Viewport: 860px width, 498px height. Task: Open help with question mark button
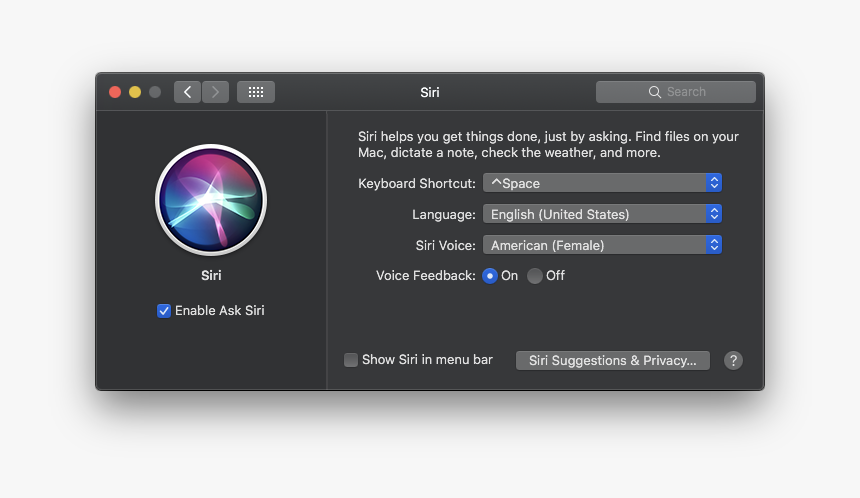pyautogui.click(x=733, y=360)
